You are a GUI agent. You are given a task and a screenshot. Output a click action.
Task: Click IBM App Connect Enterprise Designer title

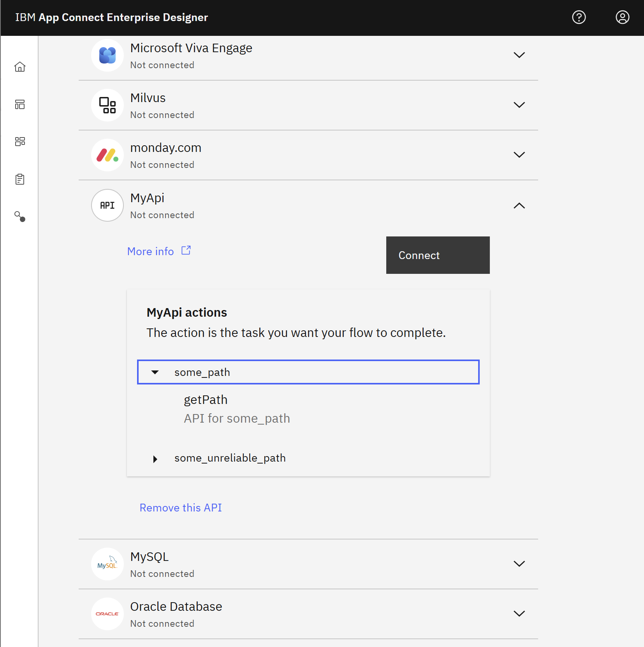tap(112, 18)
